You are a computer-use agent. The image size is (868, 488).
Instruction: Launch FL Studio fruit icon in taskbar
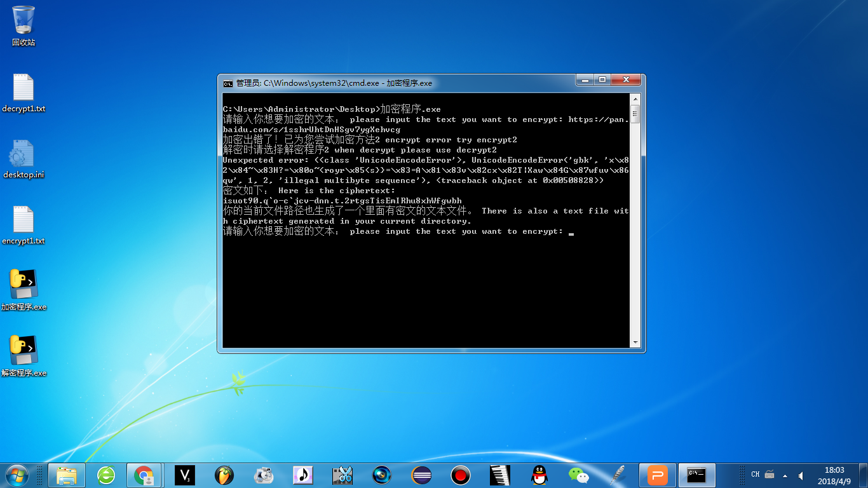224,475
